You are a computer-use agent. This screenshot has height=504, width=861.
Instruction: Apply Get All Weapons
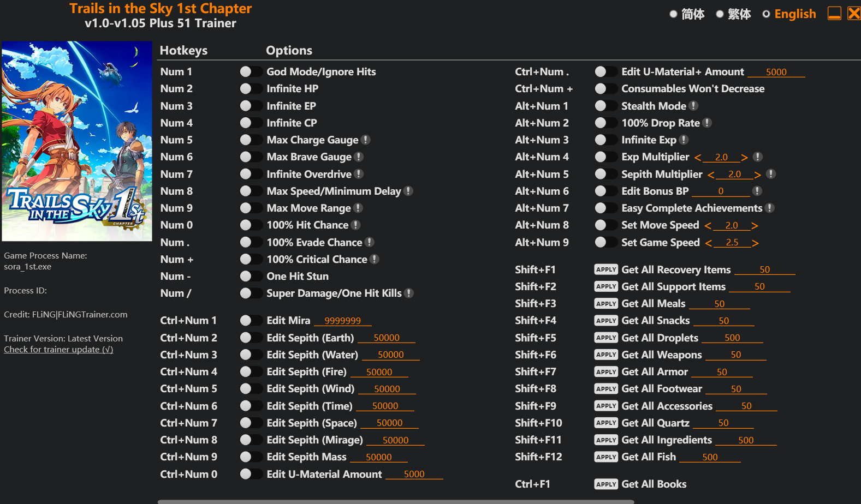[x=606, y=355]
